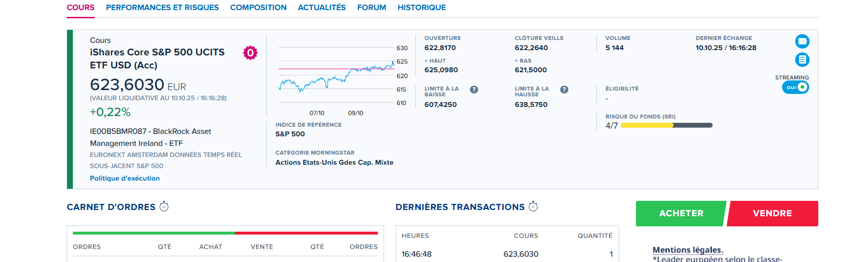Click stopwatch icon next to Dernières transactions
Viewport: 868px width, 262px height.
click(x=533, y=207)
